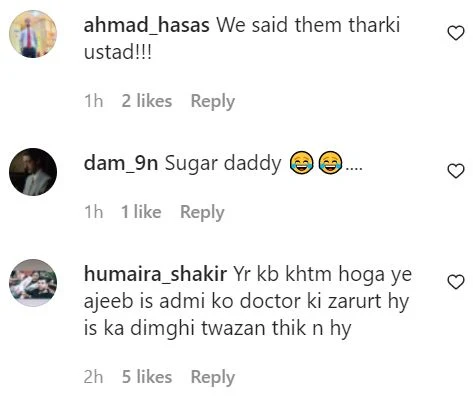The image size is (473, 407).
Task: Reply to dam_9n's Sugar daddy comment
Action: [202, 212]
